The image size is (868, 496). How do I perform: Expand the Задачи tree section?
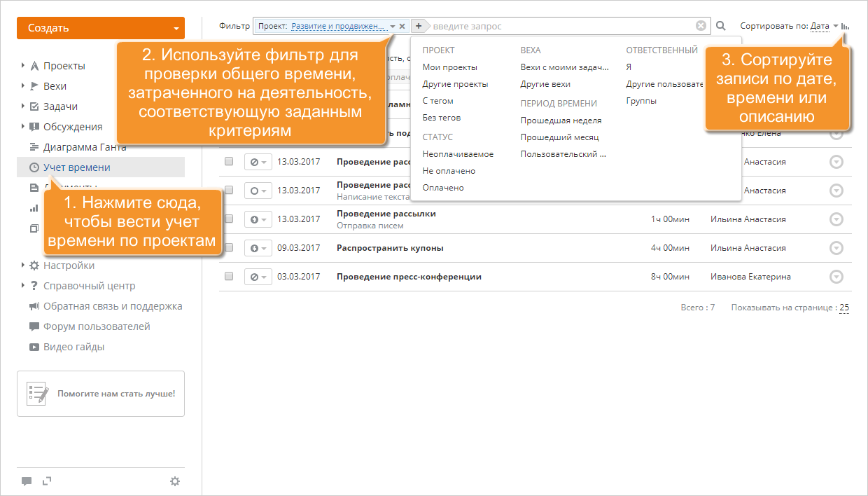click(23, 106)
